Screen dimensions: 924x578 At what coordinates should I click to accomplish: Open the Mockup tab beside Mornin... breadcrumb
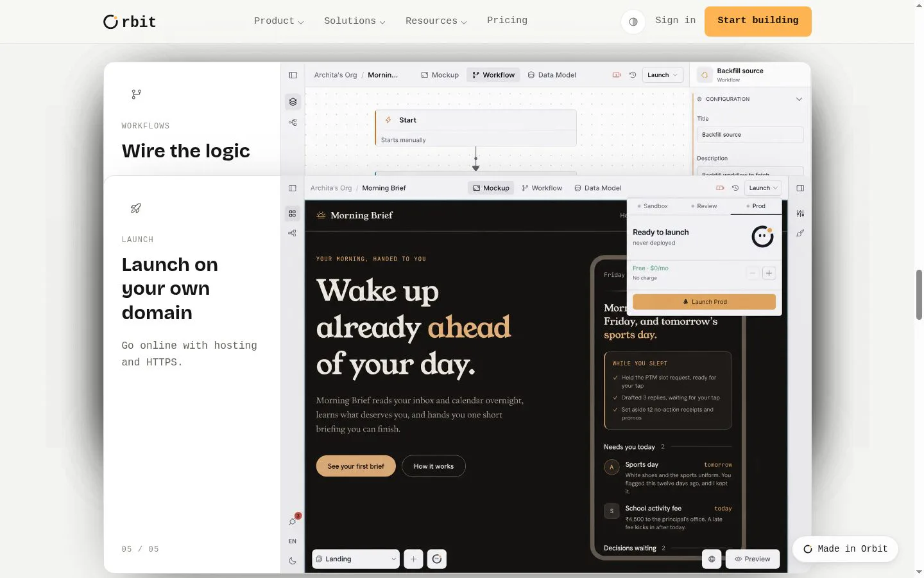coord(440,75)
